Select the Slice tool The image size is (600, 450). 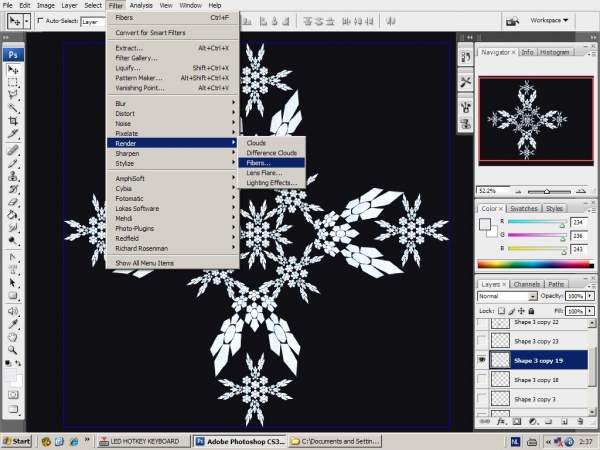pyautogui.click(x=13, y=134)
